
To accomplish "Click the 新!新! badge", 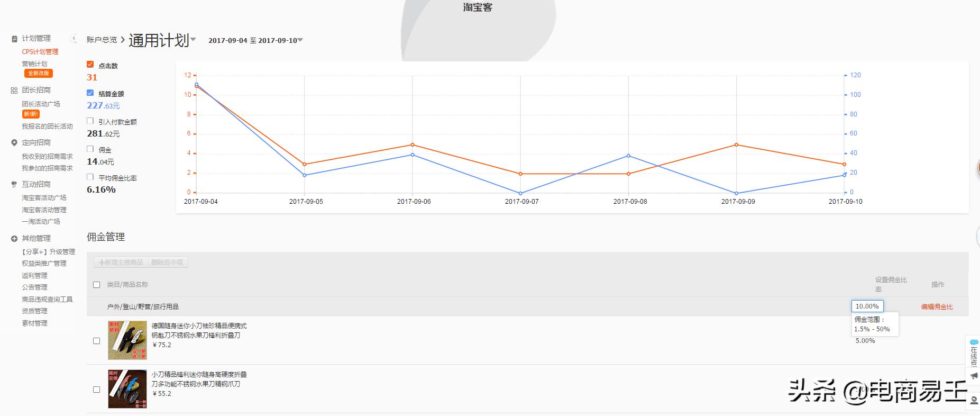I will point(31,114).
